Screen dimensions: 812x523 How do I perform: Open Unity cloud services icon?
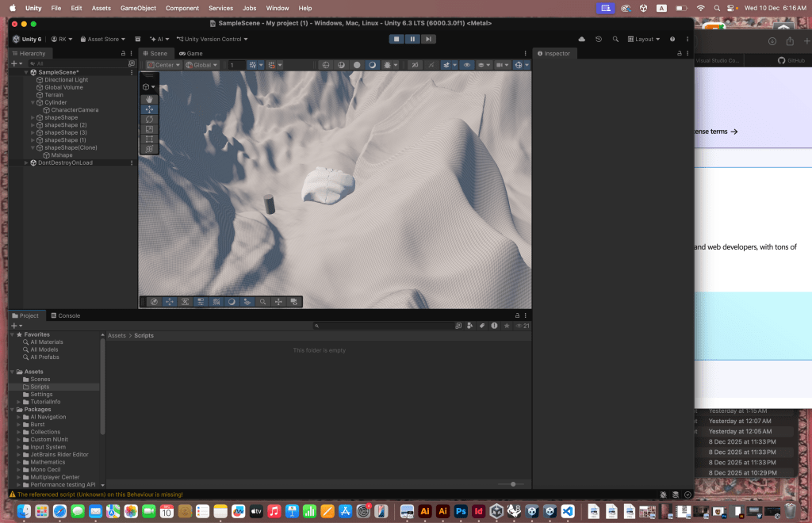582,39
